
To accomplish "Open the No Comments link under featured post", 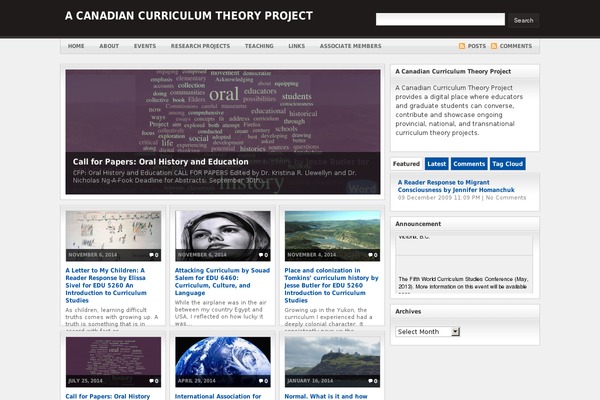I will pos(506,198).
